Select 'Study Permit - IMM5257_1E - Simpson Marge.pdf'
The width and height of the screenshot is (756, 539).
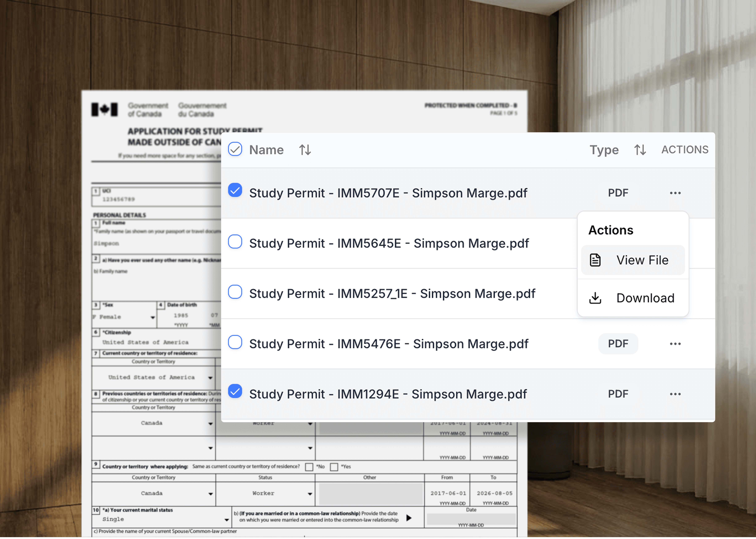pos(392,294)
